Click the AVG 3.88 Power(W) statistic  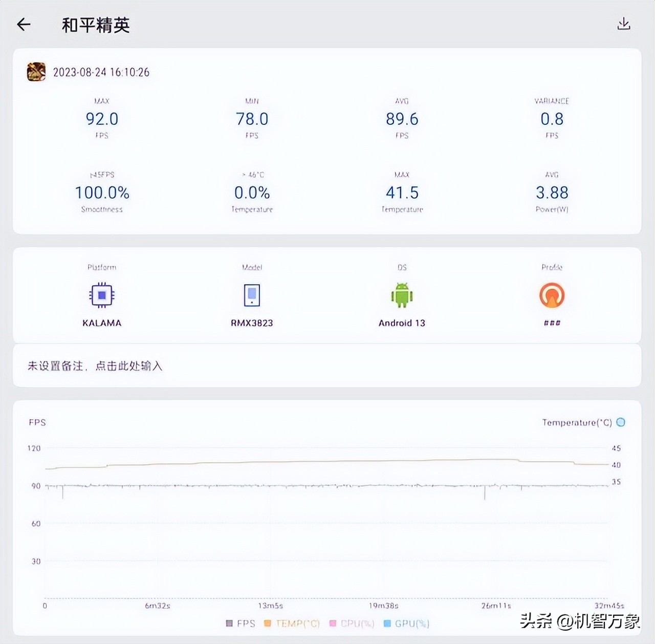552,193
